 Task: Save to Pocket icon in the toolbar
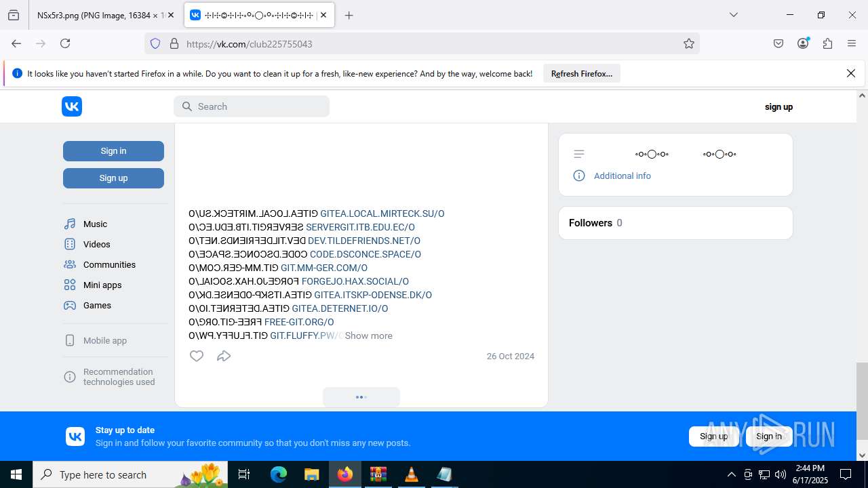pos(778,43)
